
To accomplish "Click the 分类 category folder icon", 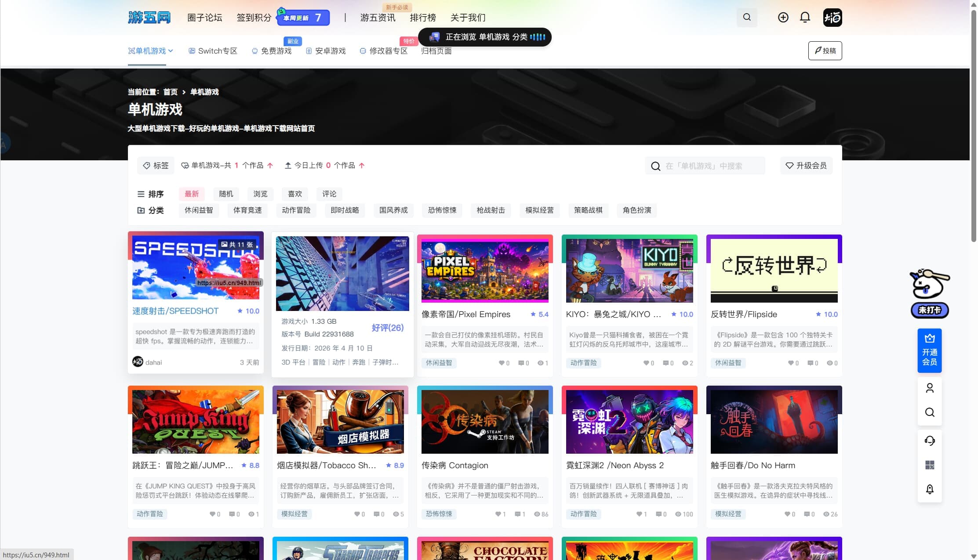I will coord(141,210).
